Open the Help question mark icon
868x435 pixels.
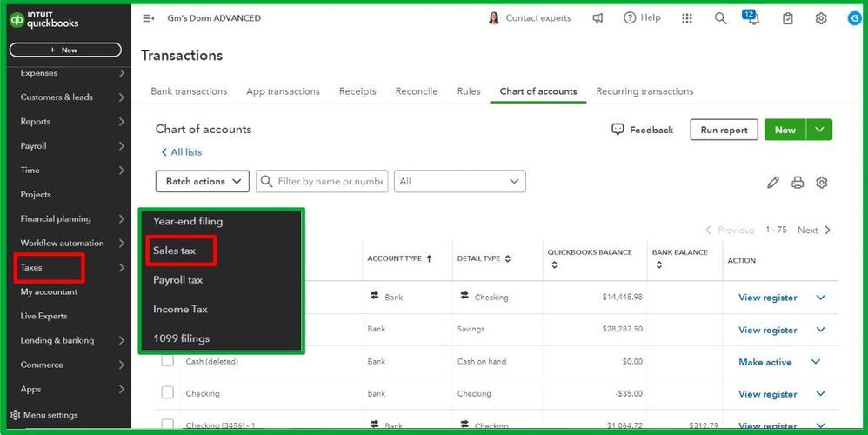[x=630, y=17]
